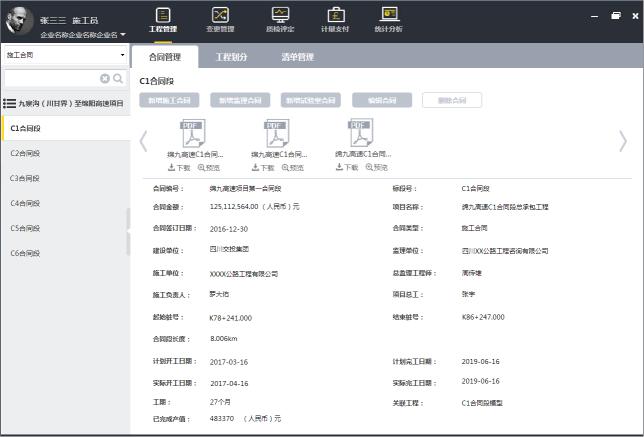Preview the first PDF contract (预览)
This screenshot has height=437, width=644.
pos(209,168)
